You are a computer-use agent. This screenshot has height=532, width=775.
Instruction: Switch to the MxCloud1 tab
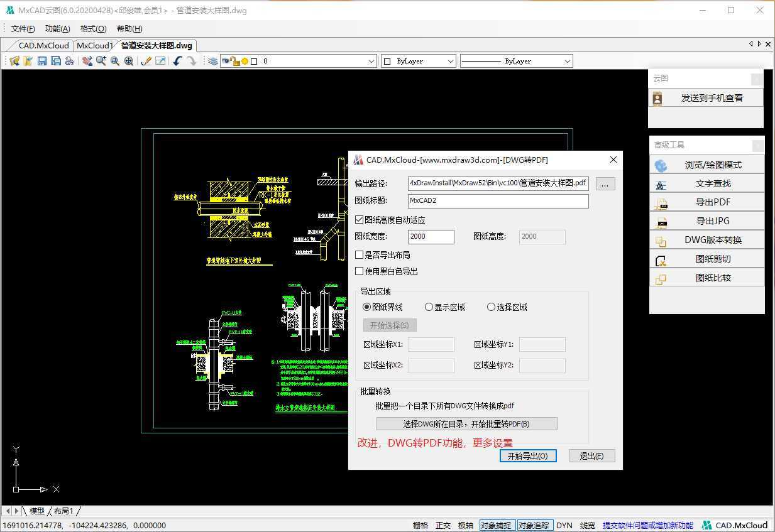click(x=94, y=45)
